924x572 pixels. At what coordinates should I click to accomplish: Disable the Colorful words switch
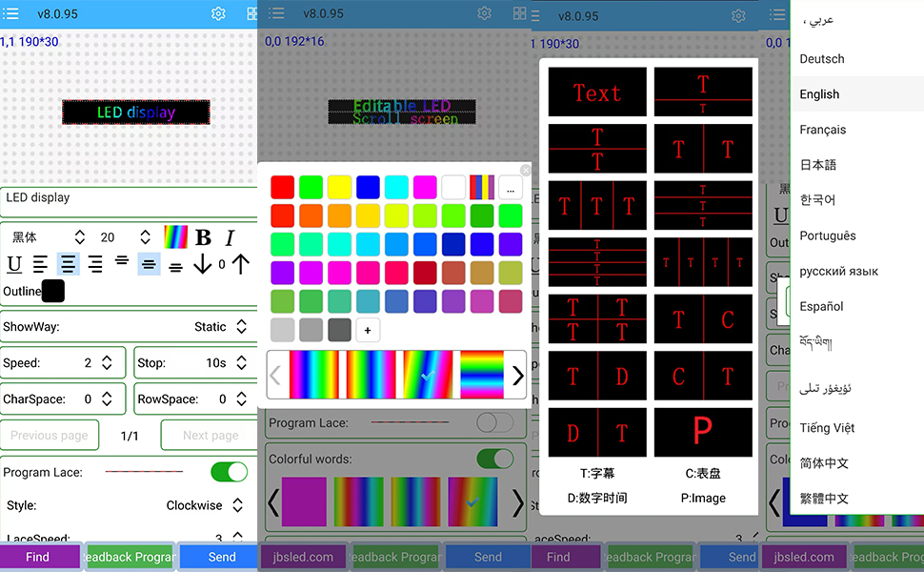[494, 459]
